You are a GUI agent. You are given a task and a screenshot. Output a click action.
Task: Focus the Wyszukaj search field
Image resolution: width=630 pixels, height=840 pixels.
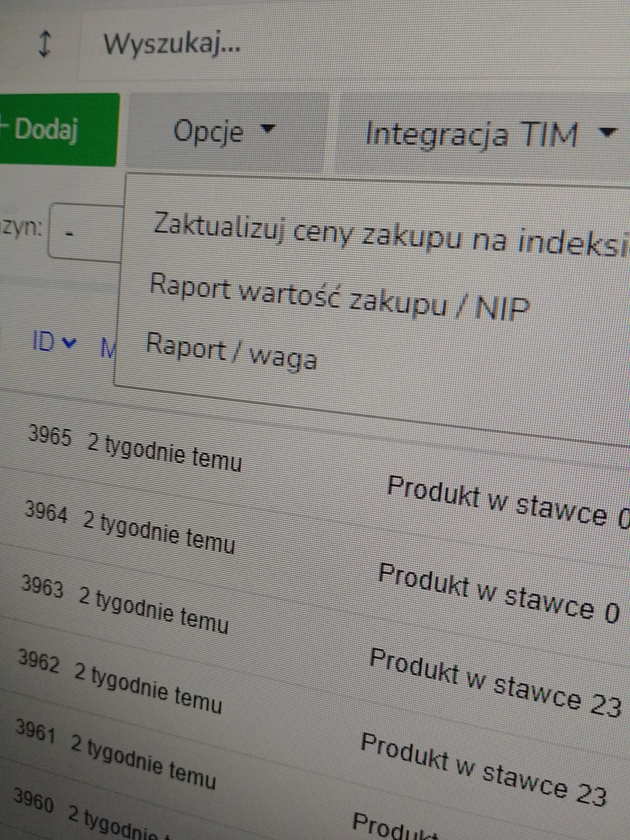353,45
